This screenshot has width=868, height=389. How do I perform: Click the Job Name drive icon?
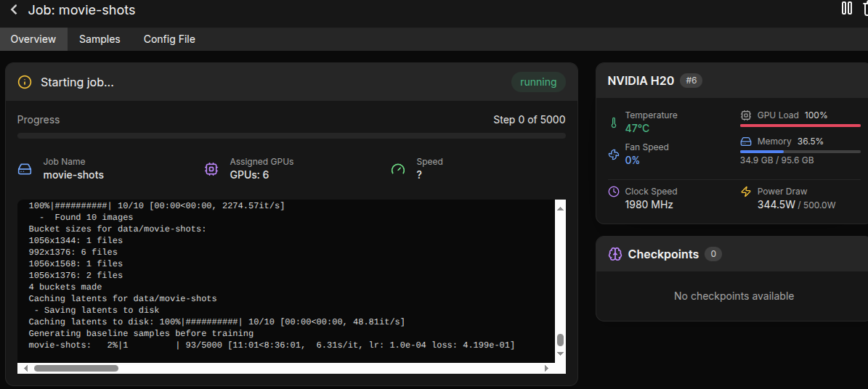[25, 169]
